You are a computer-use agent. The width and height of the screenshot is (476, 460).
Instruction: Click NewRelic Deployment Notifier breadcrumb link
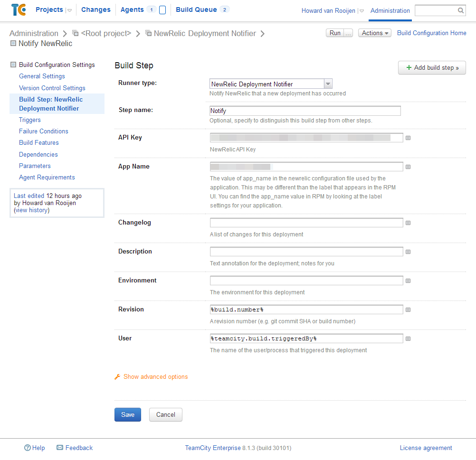pyautogui.click(x=205, y=33)
